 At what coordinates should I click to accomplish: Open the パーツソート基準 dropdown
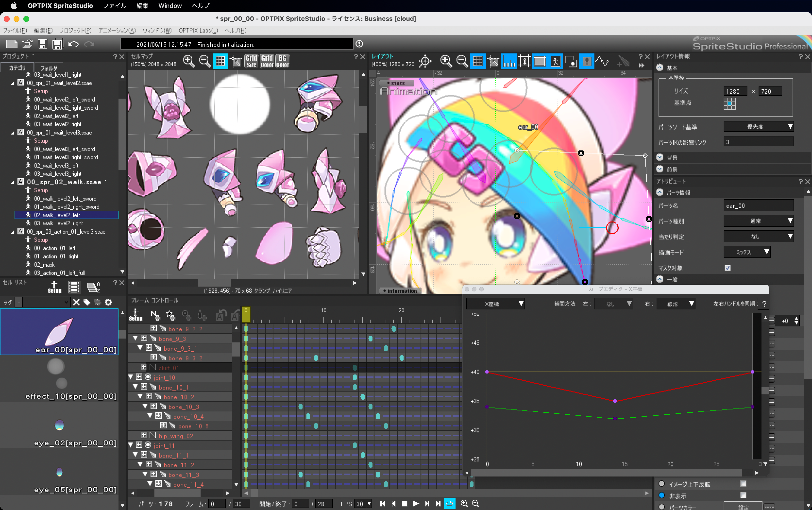tap(758, 127)
